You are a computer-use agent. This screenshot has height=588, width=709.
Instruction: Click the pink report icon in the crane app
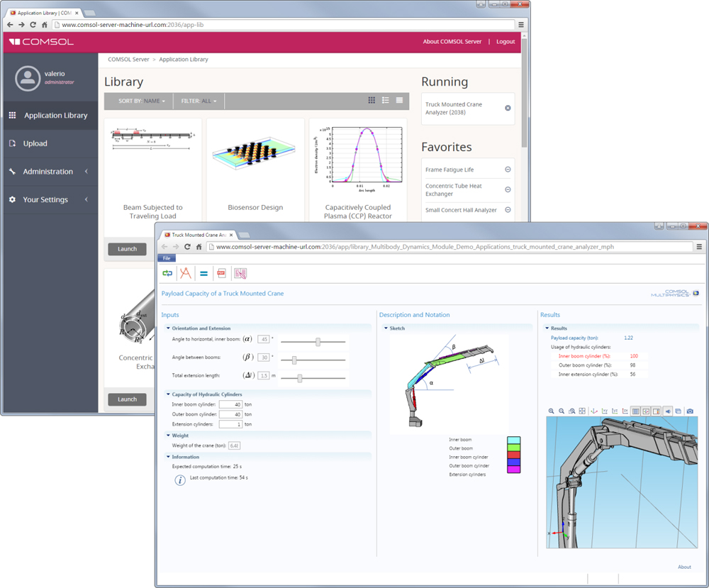[x=240, y=273]
